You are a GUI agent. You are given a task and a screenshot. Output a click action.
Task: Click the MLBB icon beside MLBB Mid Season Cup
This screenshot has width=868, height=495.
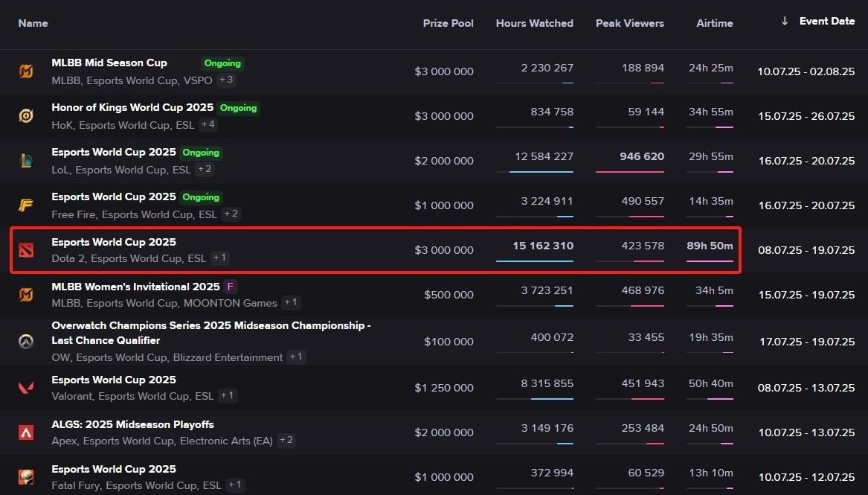26,71
